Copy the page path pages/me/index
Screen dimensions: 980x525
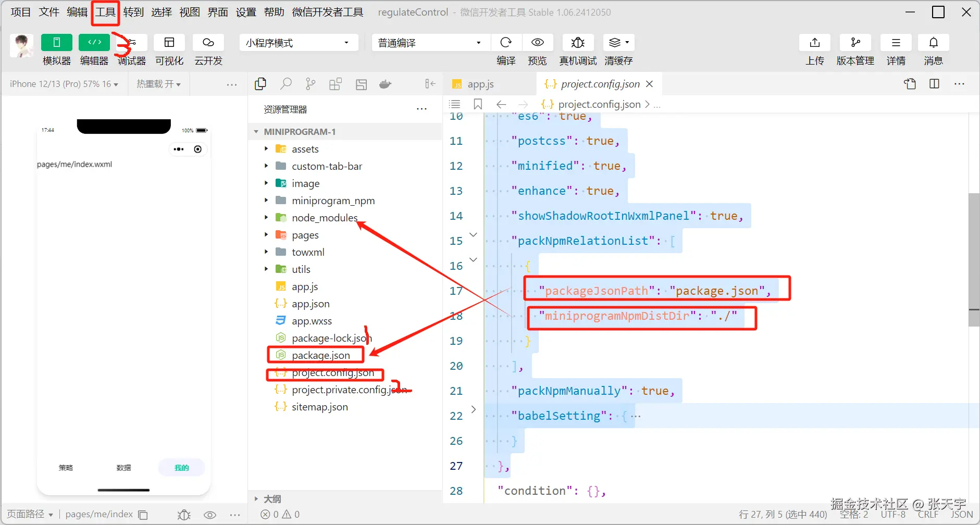(143, 515)
